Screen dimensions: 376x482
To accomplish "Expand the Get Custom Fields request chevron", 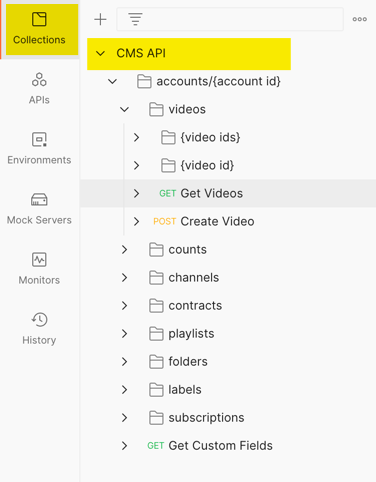I will [124, 445].
